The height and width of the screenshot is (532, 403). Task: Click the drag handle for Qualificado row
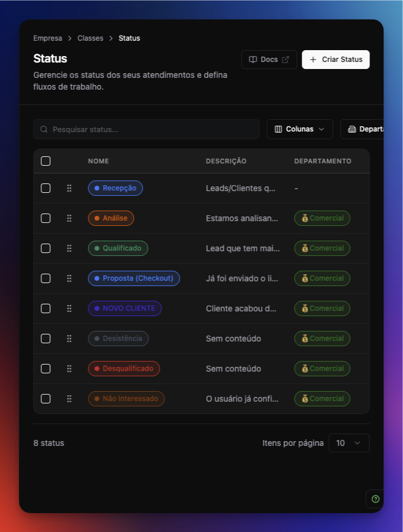69,248
